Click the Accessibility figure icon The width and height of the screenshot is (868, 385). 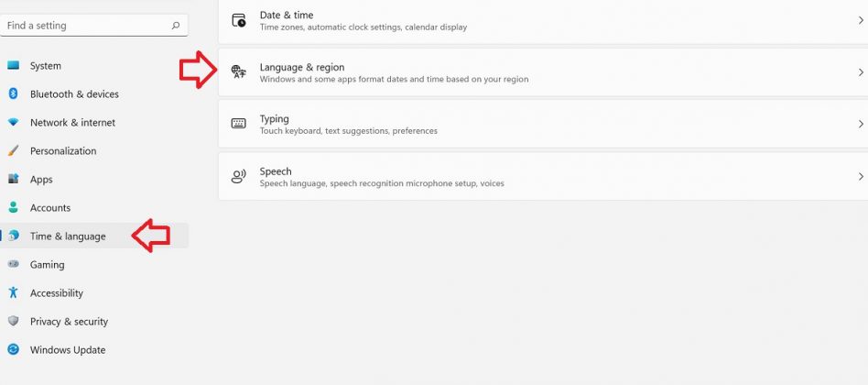pos(13,293)
